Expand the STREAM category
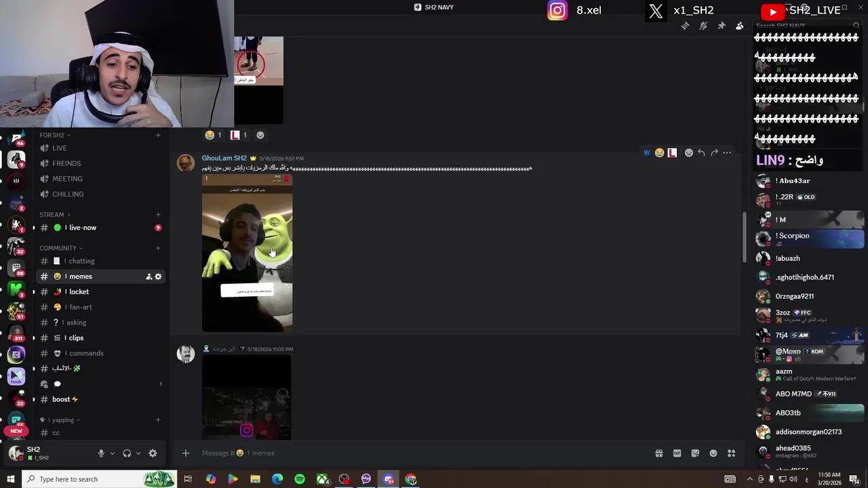868x488 pixels. (54, 215)
